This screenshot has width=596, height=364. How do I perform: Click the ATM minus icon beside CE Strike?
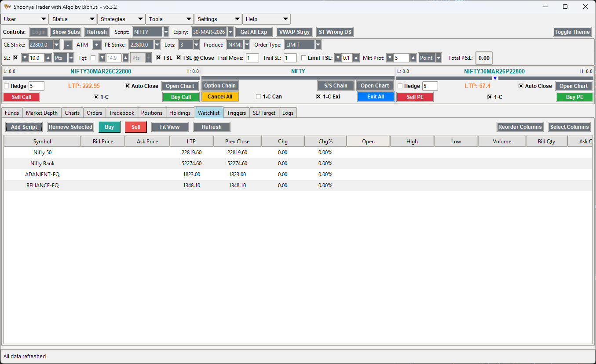point(68,44)
